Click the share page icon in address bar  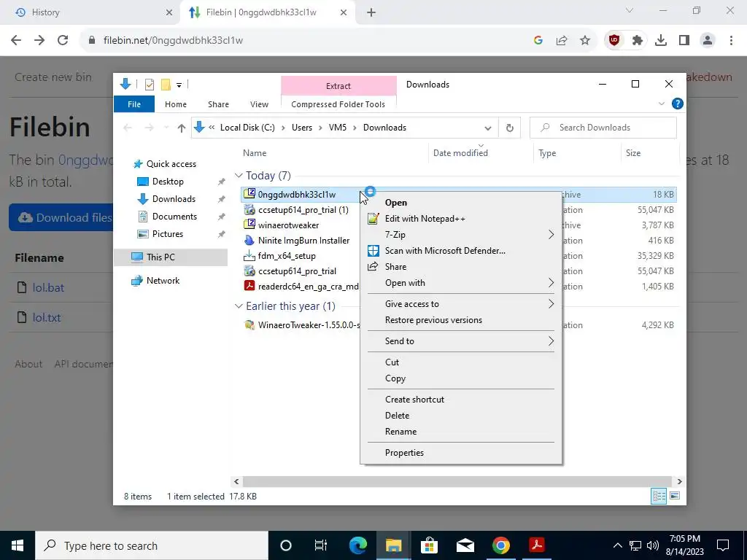562,41
